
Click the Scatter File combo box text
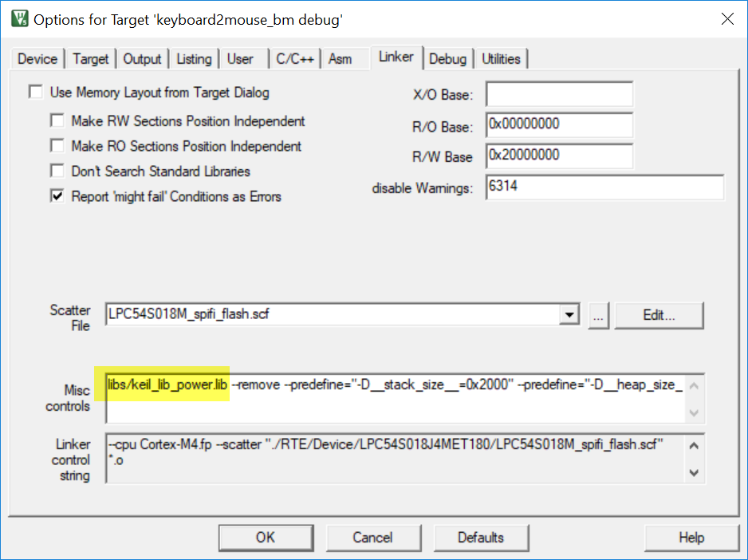pos(332,314)
